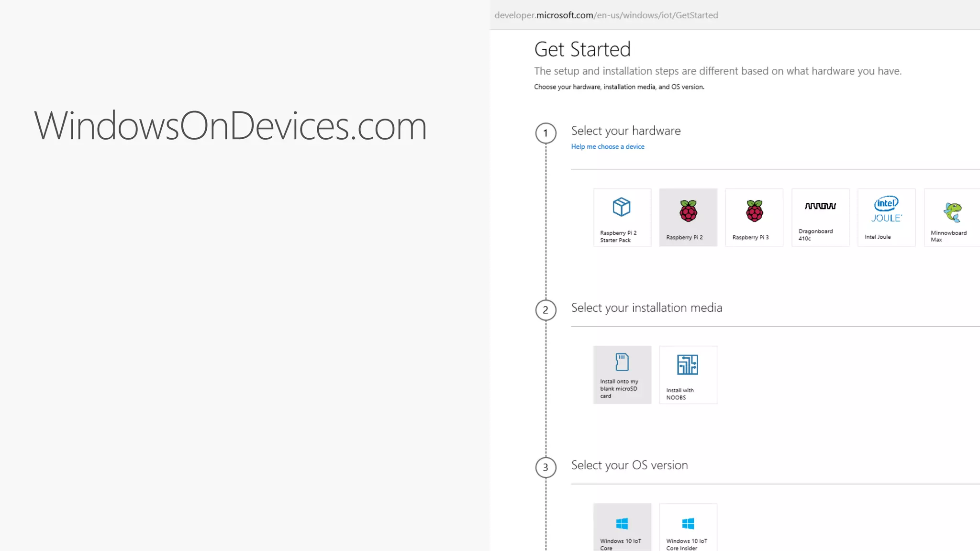Click the developer.microsoft.com URL text

pos(606,15)
